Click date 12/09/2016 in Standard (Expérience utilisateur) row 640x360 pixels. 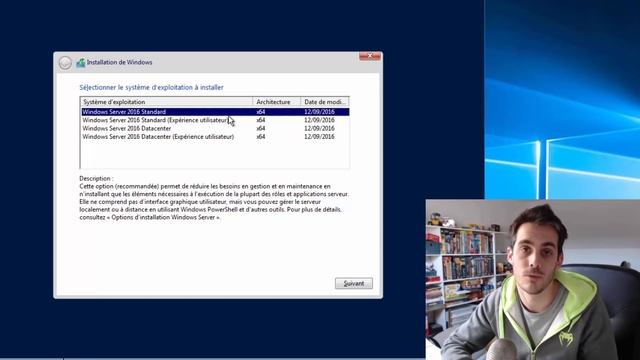319,120
